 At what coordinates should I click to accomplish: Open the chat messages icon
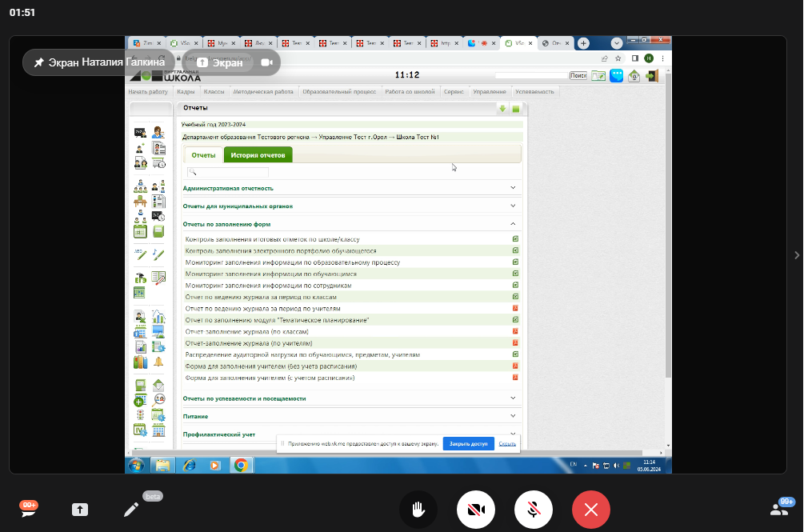[30, 510]
